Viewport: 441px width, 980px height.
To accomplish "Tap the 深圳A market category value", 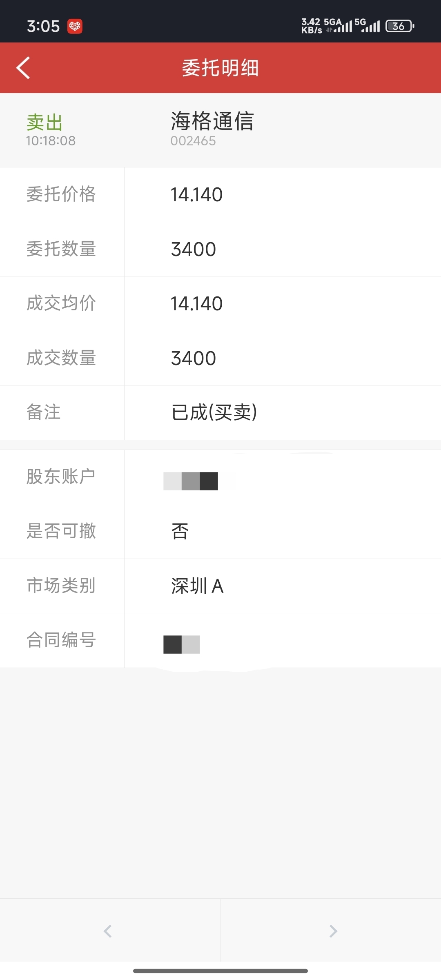I will coord(197,586).
